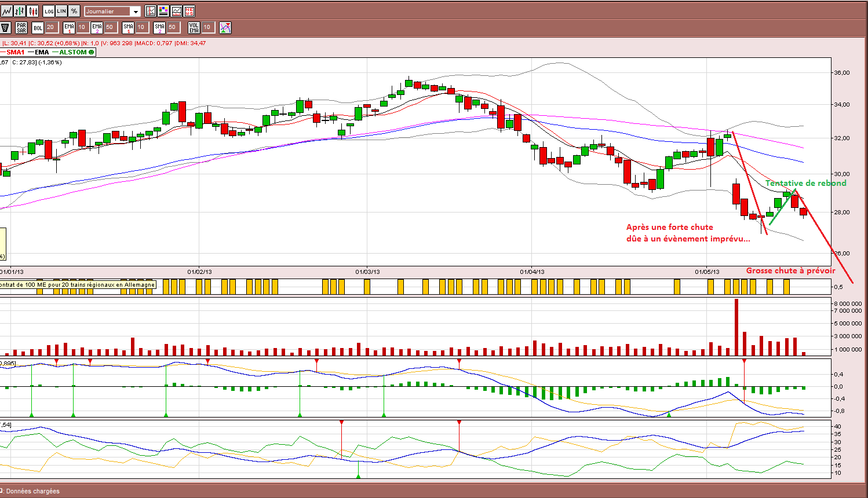Open the Journalier period dropdown
The image size is (868, 498).
[x=112, y=11]
